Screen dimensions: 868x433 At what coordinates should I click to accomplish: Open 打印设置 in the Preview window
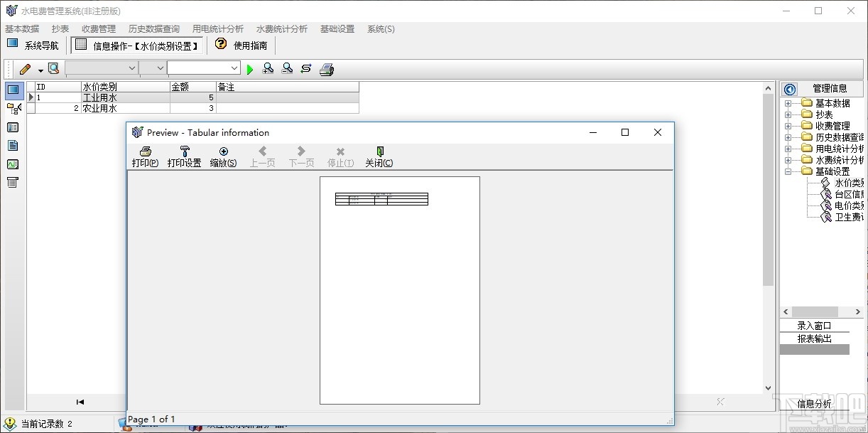click(185, 156)
